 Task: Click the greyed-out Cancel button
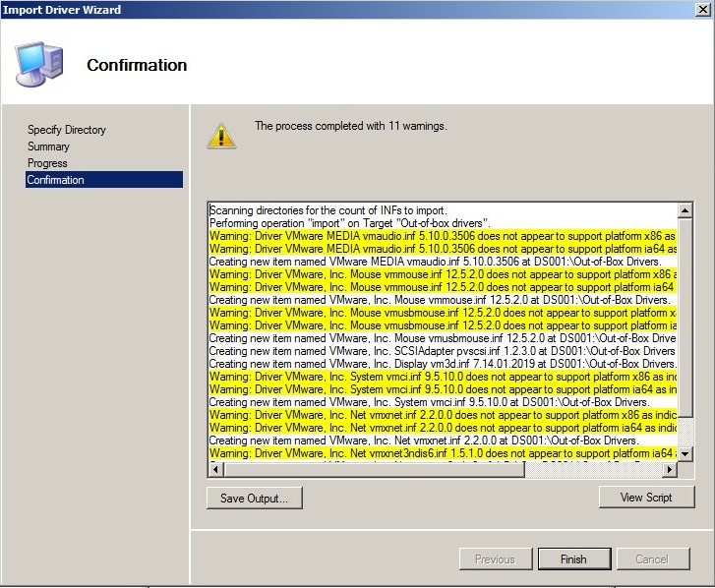[651, 559]
